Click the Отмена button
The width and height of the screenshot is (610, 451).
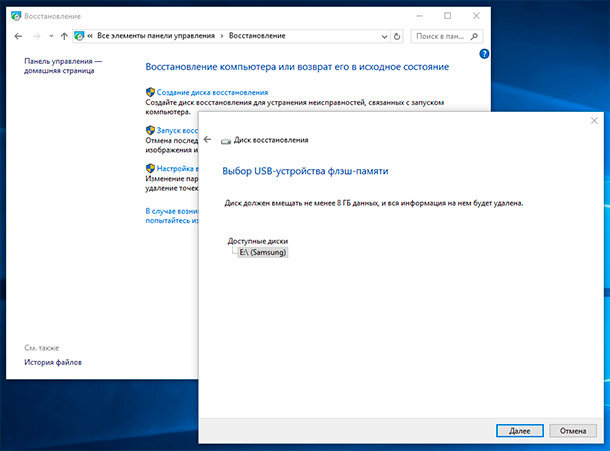[573, 431]
